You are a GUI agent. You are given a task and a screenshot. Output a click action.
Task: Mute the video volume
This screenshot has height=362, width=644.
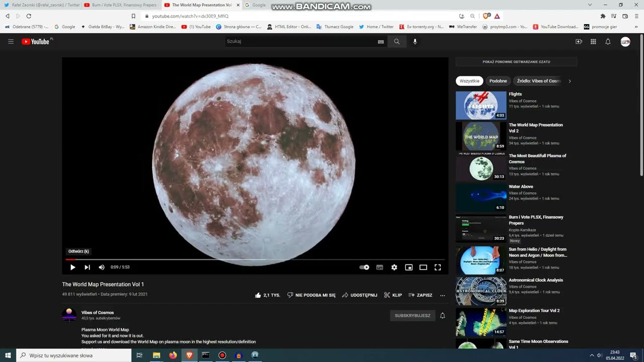pyautogui.click(x=102, y=267)
